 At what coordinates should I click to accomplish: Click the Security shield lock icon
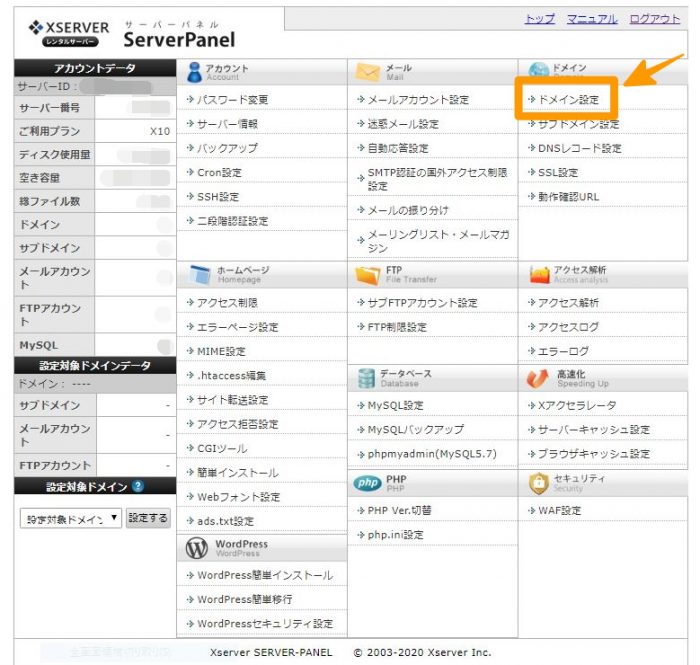(x=538, y=483)
